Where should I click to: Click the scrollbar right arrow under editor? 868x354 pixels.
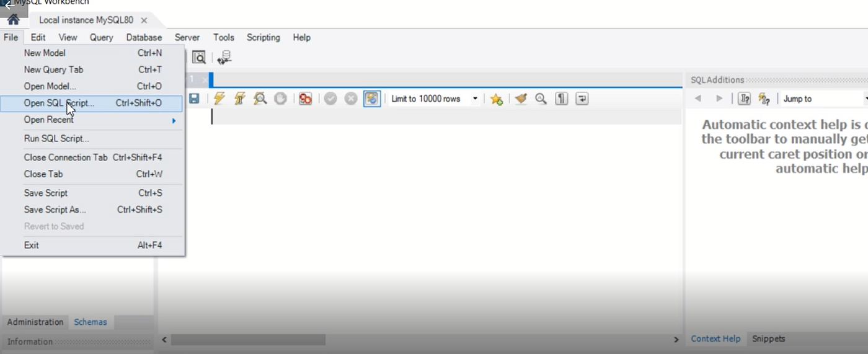[x=676, y=340]
